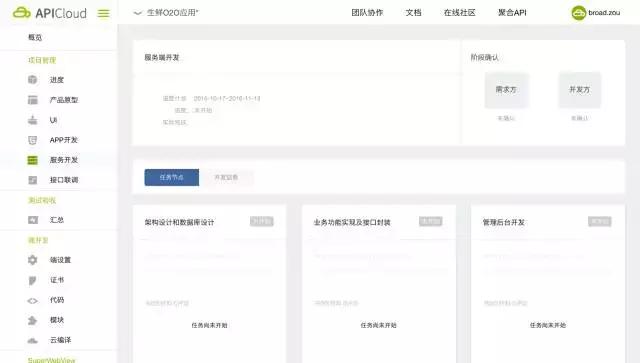Click the 进度 sidebar icon
Viewport: 640px width, 363px height.
(33, 80)
